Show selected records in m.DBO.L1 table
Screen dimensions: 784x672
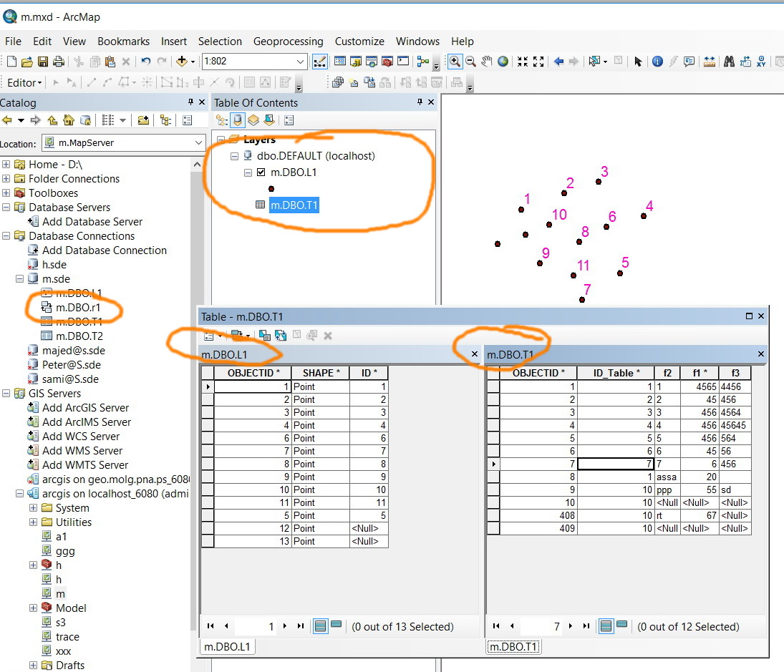click(337, 625)
